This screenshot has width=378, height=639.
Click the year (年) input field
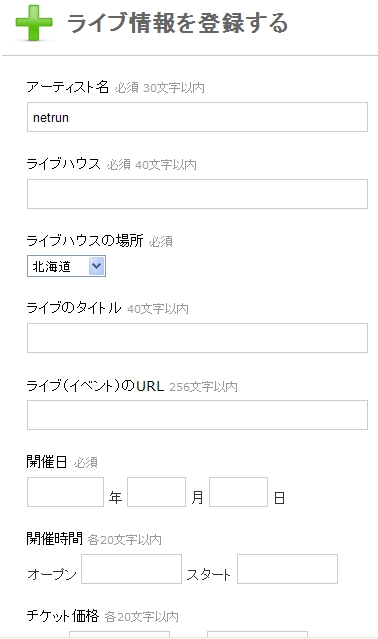click(65, 492)
